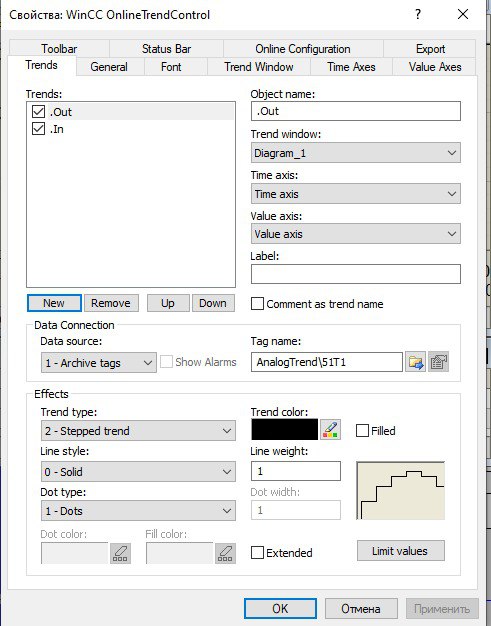Click the Line weight field
The image size is (491, 626).
[x=296, y=471]
